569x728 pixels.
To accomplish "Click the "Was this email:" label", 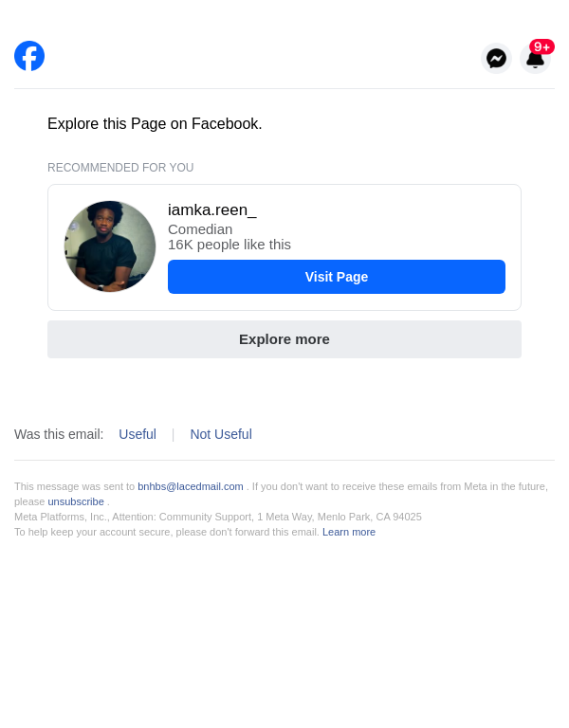I will point(59,434).
